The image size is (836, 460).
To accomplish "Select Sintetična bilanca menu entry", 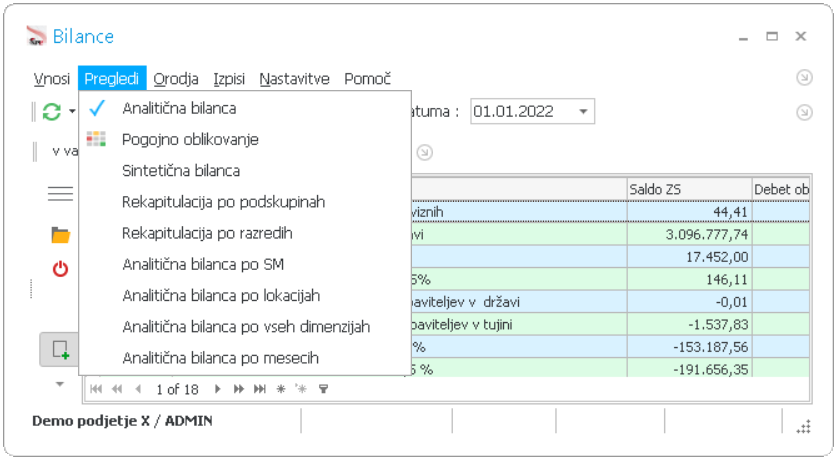I will [245, 171].
